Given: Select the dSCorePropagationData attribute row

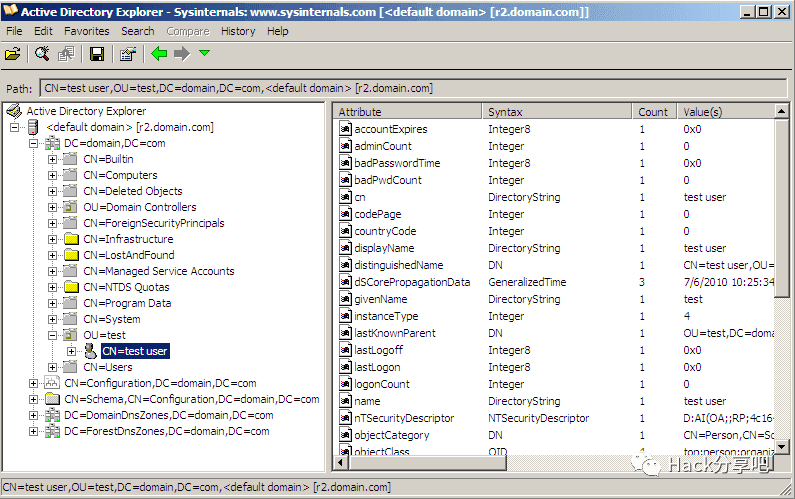Looking at the screenshot, I should 554,282.
